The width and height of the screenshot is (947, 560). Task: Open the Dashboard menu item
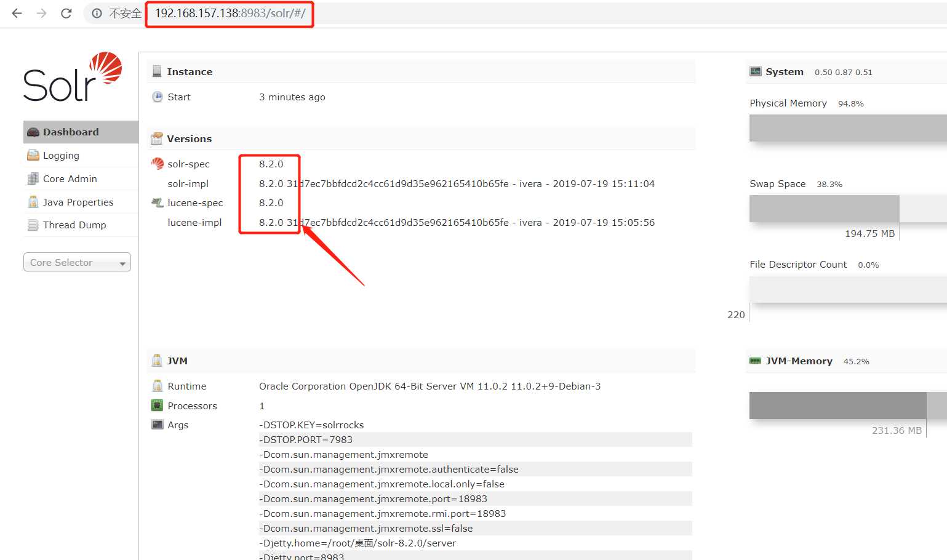click(x=81, y=132)
